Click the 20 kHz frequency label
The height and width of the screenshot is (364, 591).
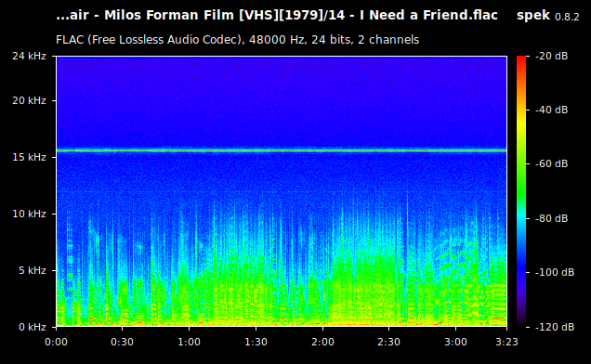click(x=29, y=100)
